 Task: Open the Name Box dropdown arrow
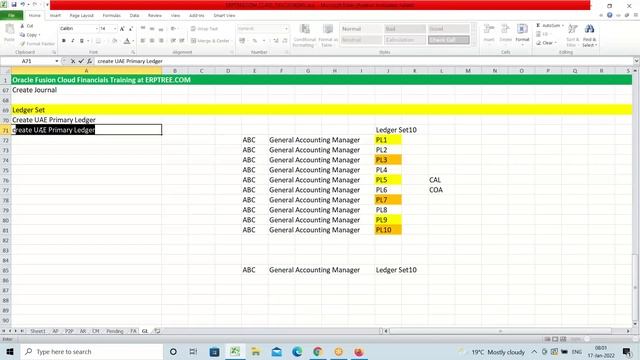click(56, 61)
